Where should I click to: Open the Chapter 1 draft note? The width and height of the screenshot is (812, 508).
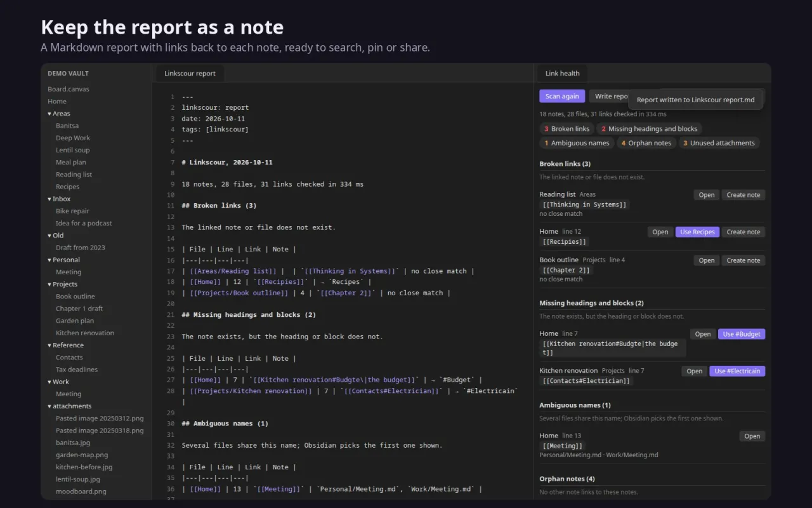pyautogui.click(x=79, y=309)
